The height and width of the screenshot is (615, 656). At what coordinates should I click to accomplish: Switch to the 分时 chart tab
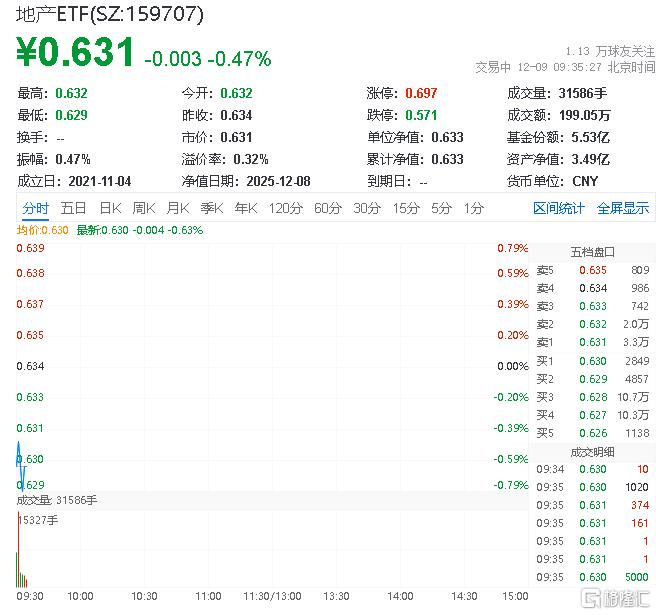pyautogui.click(x=35, y=208)
